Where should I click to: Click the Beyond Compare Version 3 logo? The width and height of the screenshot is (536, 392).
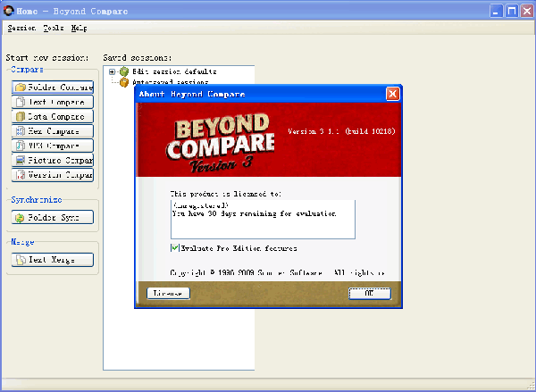pos(221,142)
